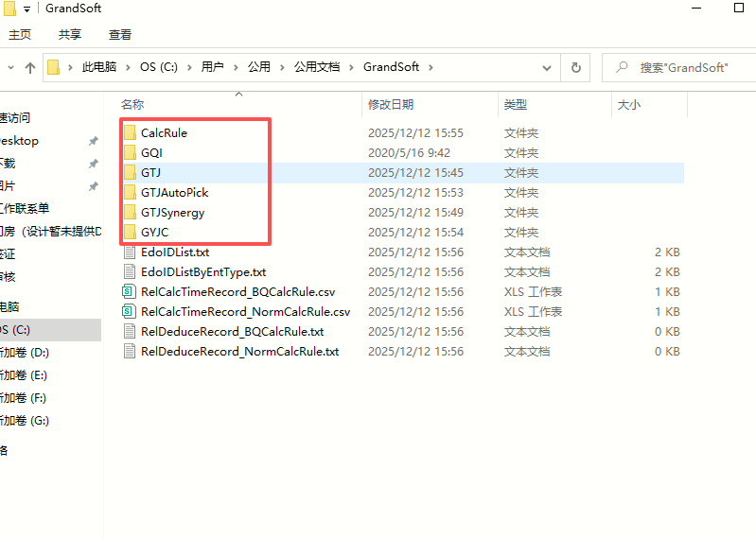Viewport: 756px width, 539px height.
Task: Expand the chevron after 此电脑 in path
Action: pos(128,67)
